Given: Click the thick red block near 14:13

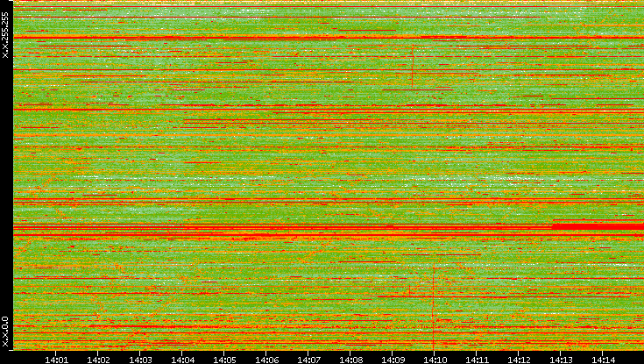Looking at the screenshot, I should (598, 226).
